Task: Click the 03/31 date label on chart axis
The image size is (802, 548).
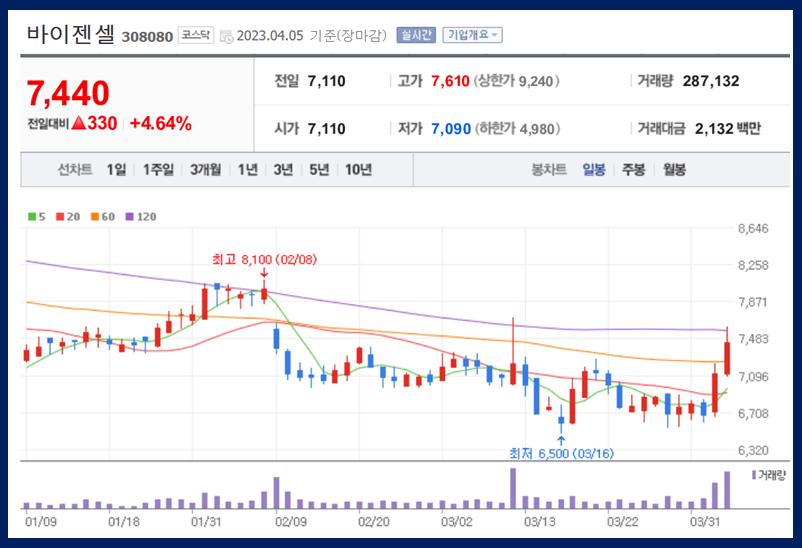Action: (x=704, y=522)
